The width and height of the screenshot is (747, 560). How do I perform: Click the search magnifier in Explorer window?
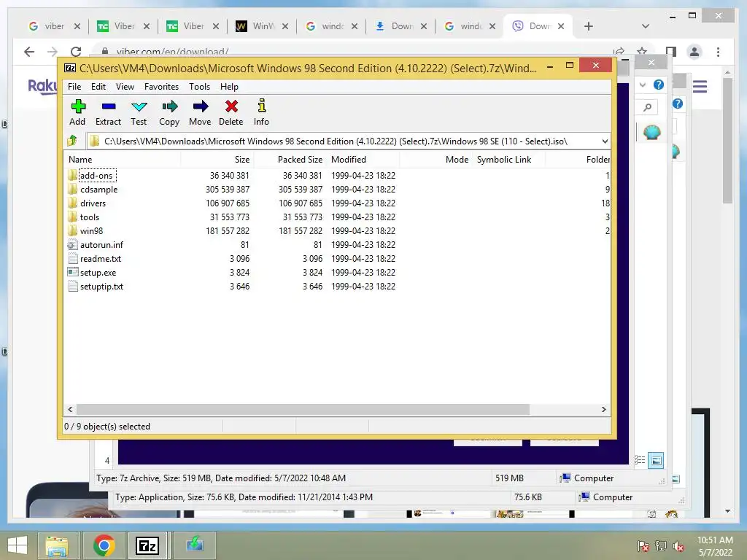(x=647, y=108)
